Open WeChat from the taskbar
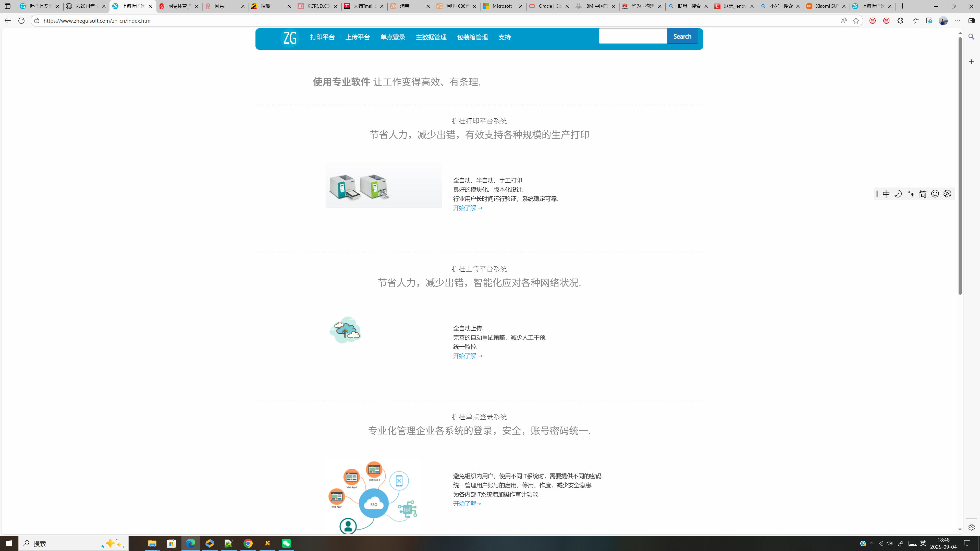 click(286, 543)
